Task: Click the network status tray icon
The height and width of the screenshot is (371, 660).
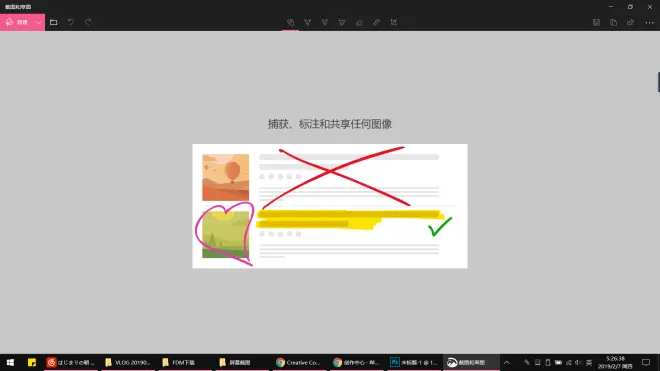Action: (x=569, y=363)
